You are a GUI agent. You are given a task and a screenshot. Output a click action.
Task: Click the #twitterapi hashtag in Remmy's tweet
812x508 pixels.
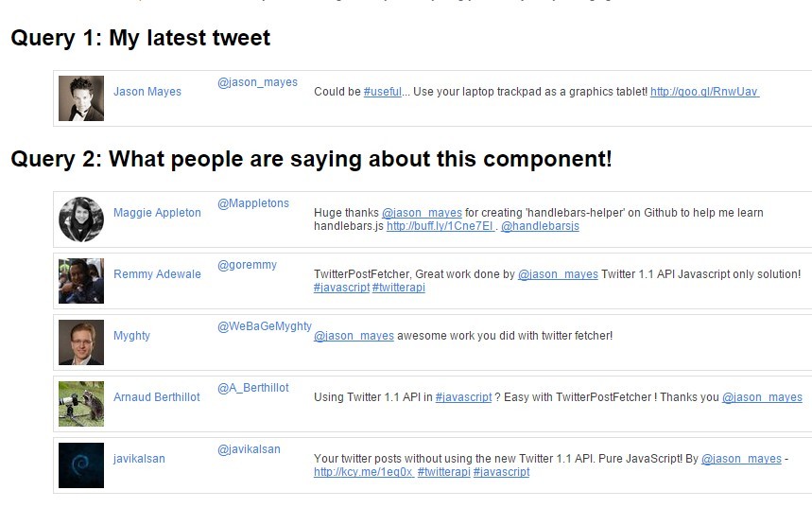click(x=399, y=288)
